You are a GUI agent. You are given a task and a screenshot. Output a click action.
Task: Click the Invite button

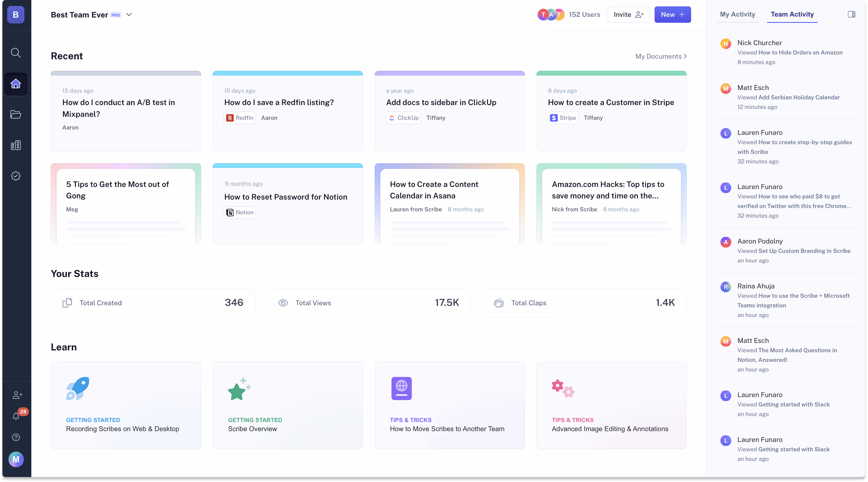click(628, 14)
